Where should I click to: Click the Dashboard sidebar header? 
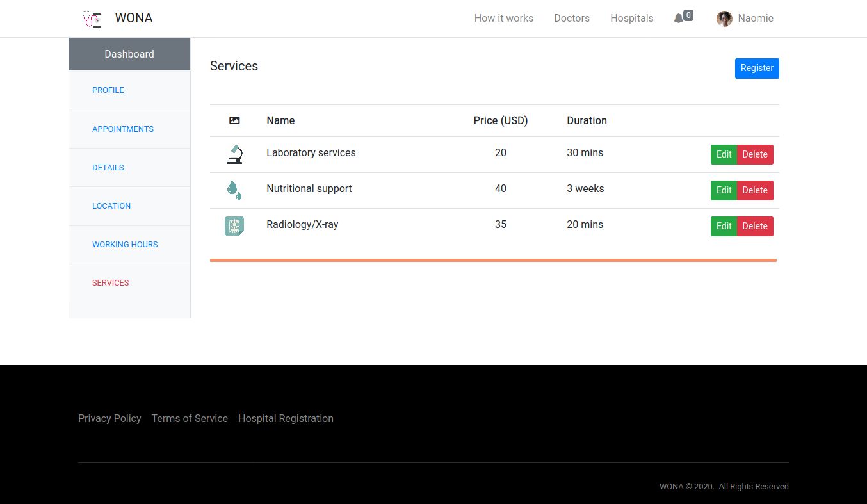[129, 54]
